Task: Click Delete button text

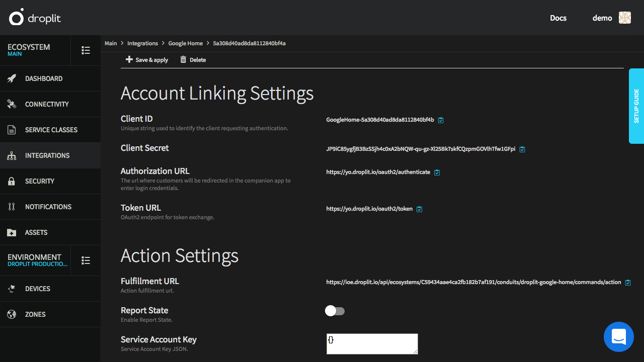Action: tap(198, 60)
